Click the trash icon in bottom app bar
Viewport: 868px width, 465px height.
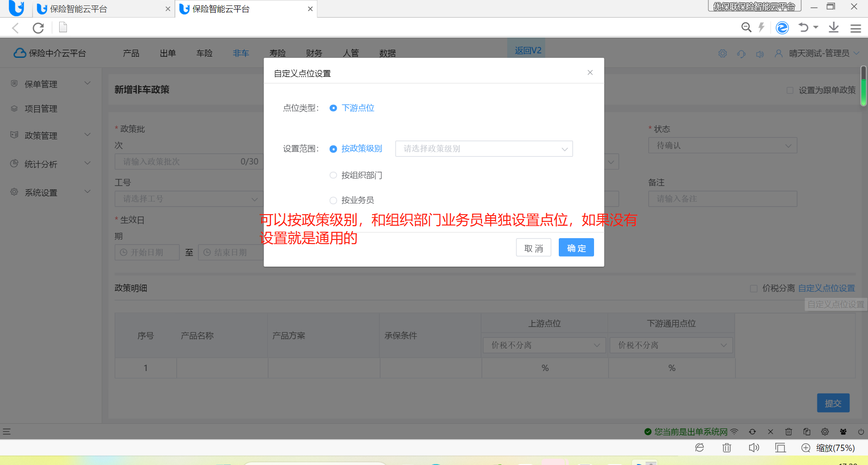click(788, 432)
